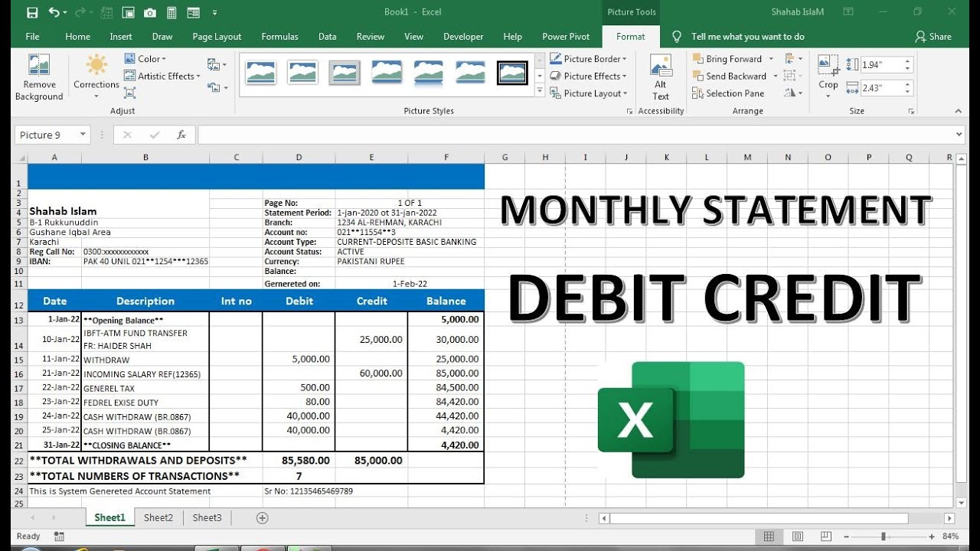The image size is (980, 551).
Task: Click the Share button
Action: click(x=933, y=36)
